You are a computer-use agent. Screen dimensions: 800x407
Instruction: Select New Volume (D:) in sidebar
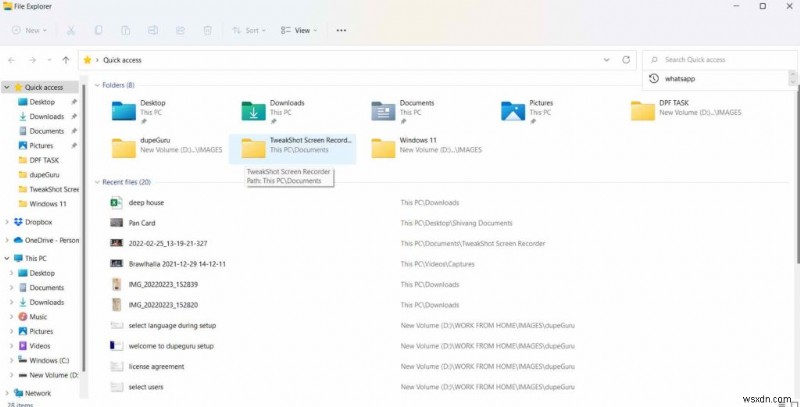48,375
